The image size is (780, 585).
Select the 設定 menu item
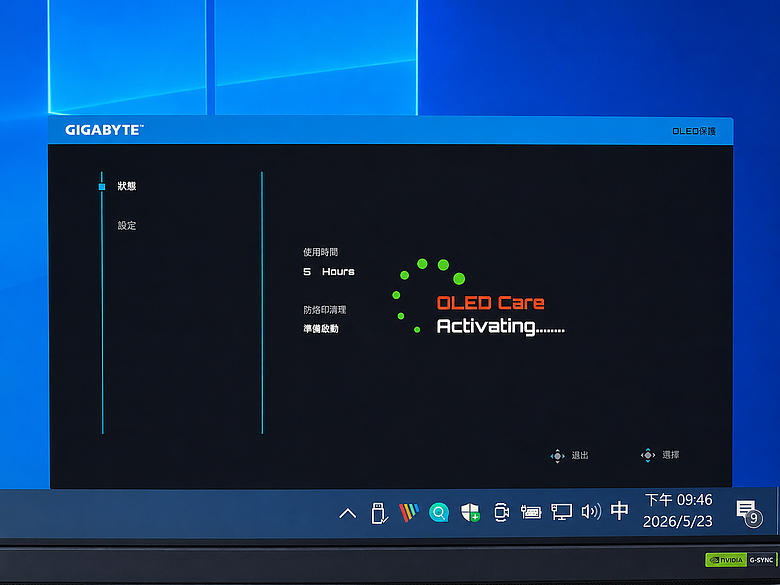[127, 225]
